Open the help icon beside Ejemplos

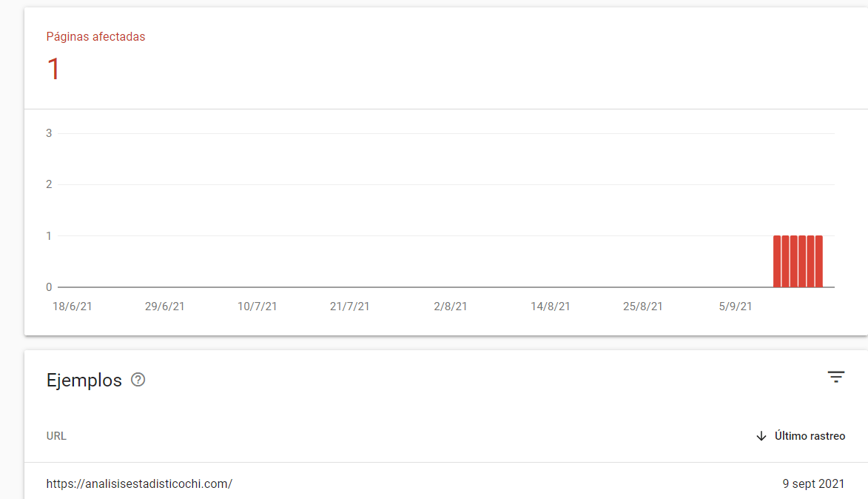pos(138,380)
